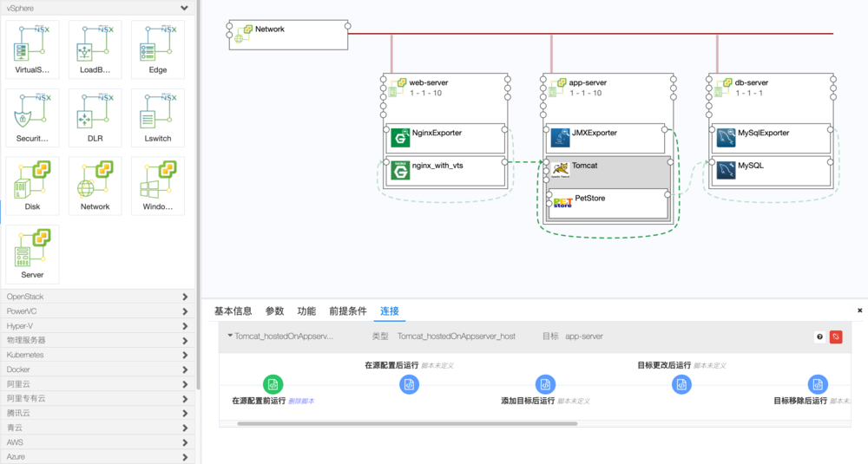
Task: Select the Network palette icon in vSphere panel
Action: point(95,186)
